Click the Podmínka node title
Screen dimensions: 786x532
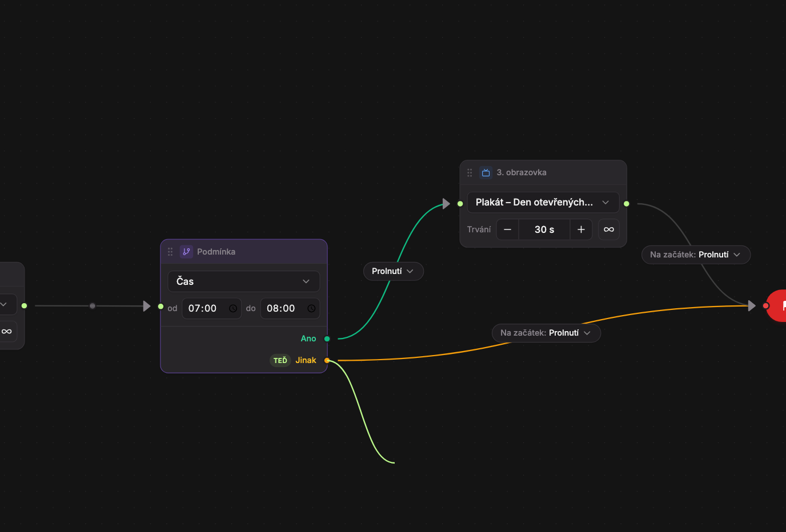tap(216, 252)
